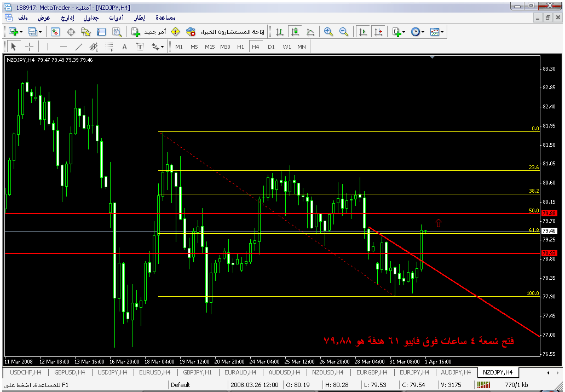Click the أمر جديد (New Order) button

(145, 32)
